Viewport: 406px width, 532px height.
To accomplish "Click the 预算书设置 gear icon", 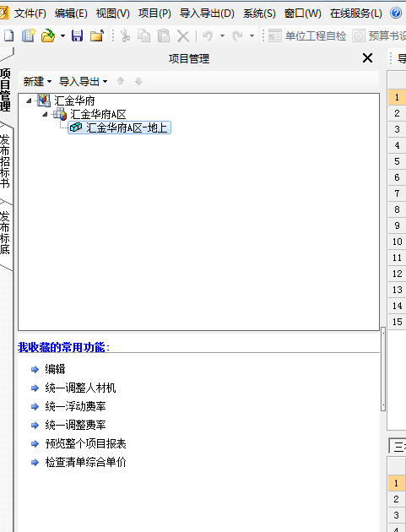I will pos(359,35).
